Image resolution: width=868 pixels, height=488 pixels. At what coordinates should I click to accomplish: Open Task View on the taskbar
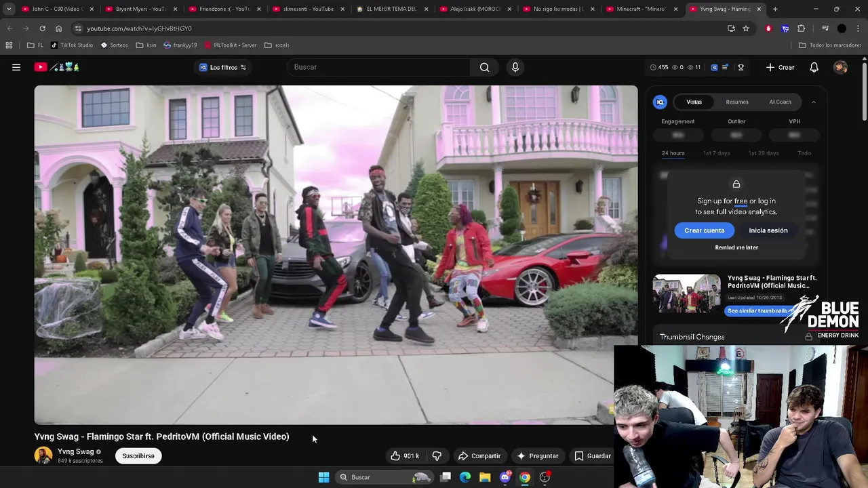446,477
